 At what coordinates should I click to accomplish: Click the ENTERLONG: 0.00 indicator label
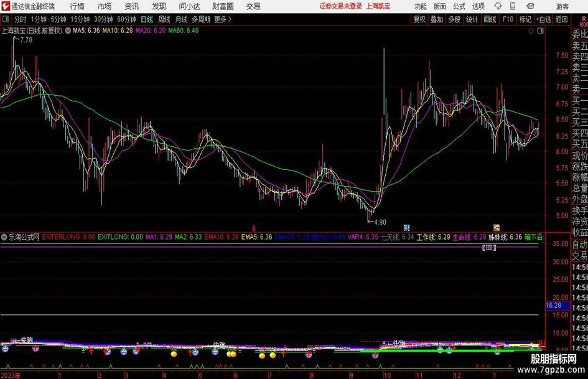point(68,237)
